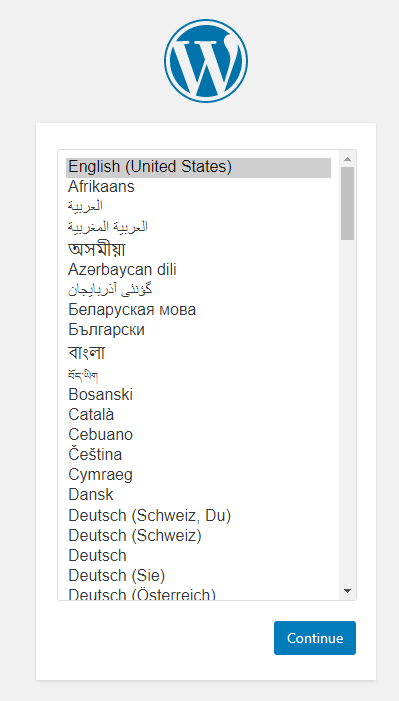
Task: Select Bosanski from the language list
Action: click(x=199, y=395)
